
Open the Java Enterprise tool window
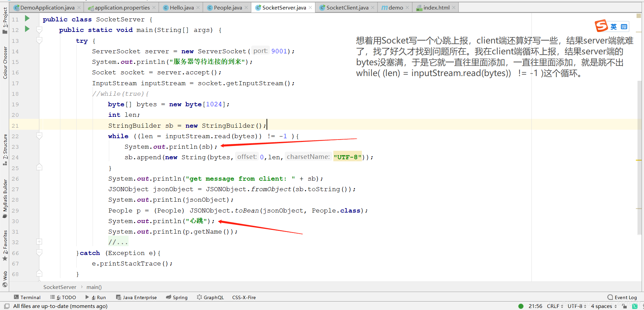point(136,297)
